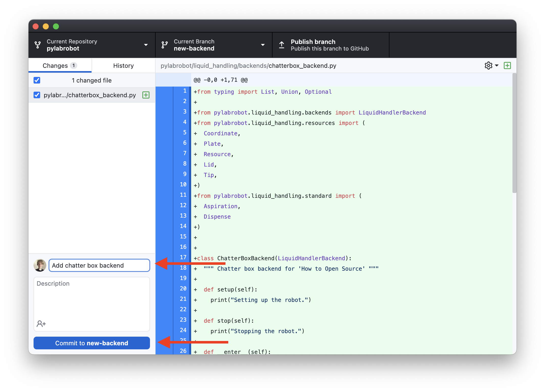
Task: Click the Publish branch upload arrow icon
Action: pos(282,45)
